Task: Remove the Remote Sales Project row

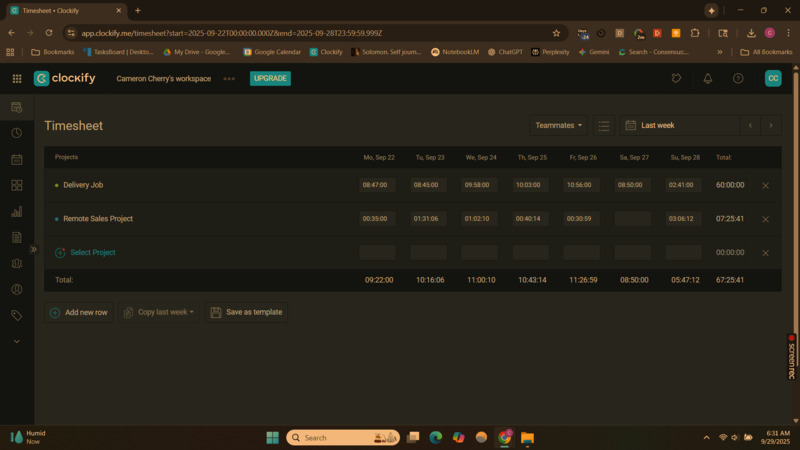Action: 766,219
